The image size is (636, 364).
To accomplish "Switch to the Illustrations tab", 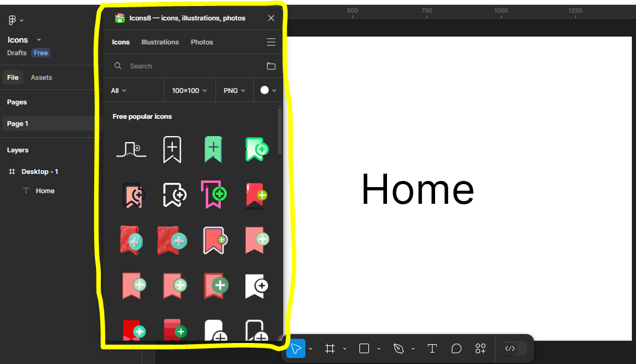I will (160, 42).
